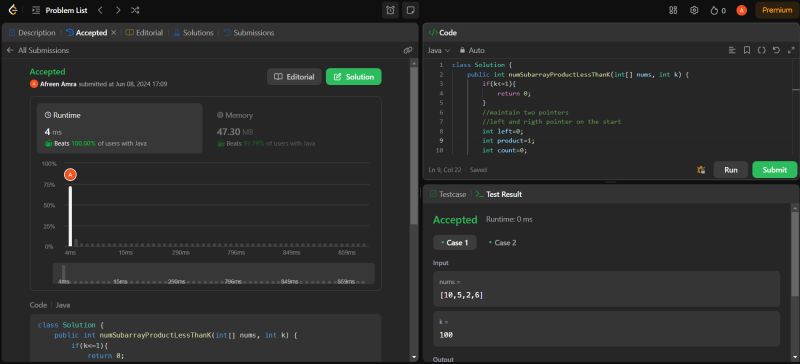Click the avatar marker on the chart
The width and height of the screenshot is (800, 364).
(x=70, y=175)
